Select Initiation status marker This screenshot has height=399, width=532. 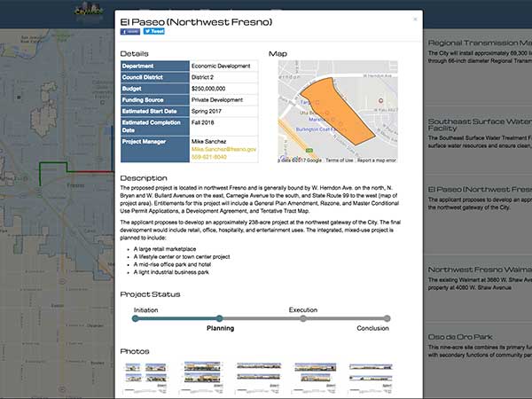tap(136, 318)
